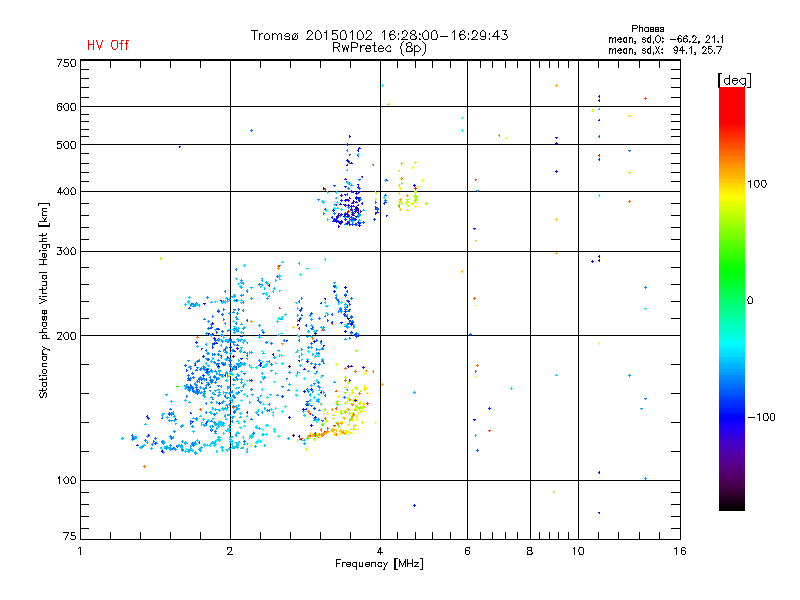Click the x-axis tick label '1'
The width and height of the screenshot is (800, 600).
click(80, 551)
